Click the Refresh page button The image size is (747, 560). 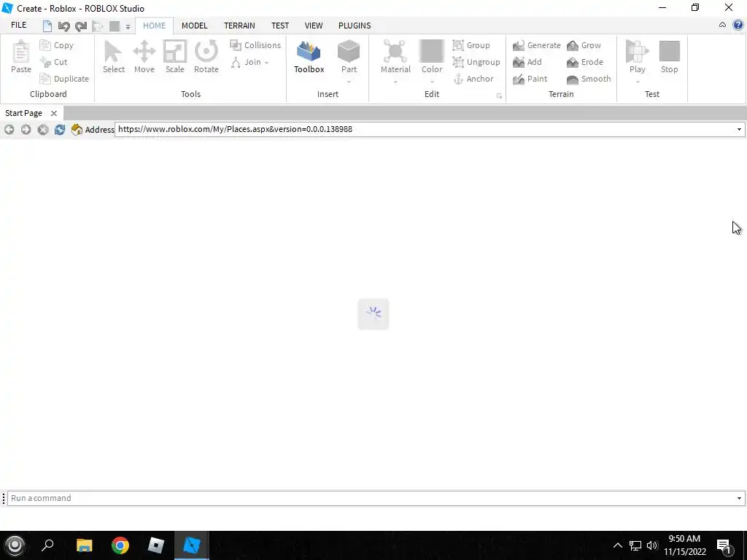click(60, 130)
